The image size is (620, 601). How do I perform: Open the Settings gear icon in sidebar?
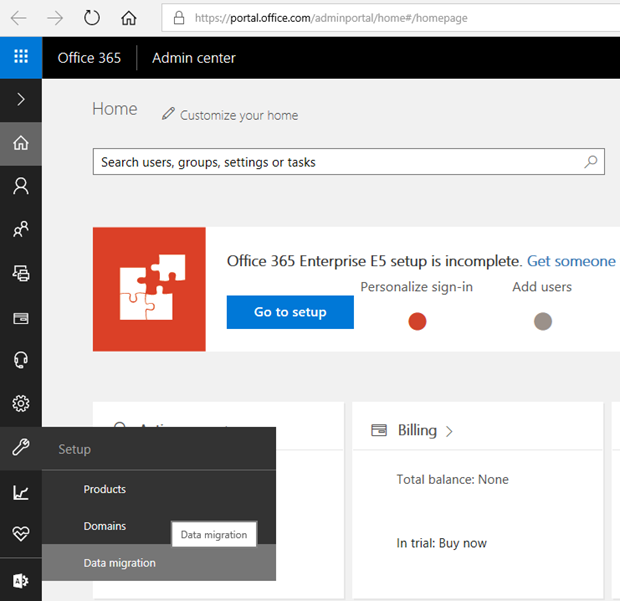pyautogui.click(x=21, y=404)
